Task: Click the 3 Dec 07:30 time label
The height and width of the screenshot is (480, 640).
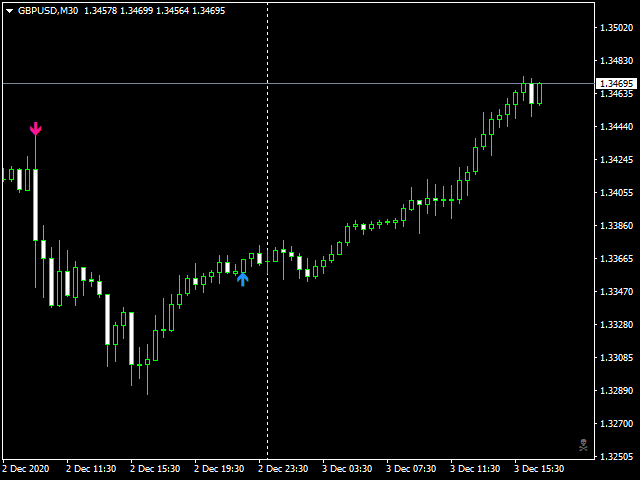Action: click(x=411, y=469)
